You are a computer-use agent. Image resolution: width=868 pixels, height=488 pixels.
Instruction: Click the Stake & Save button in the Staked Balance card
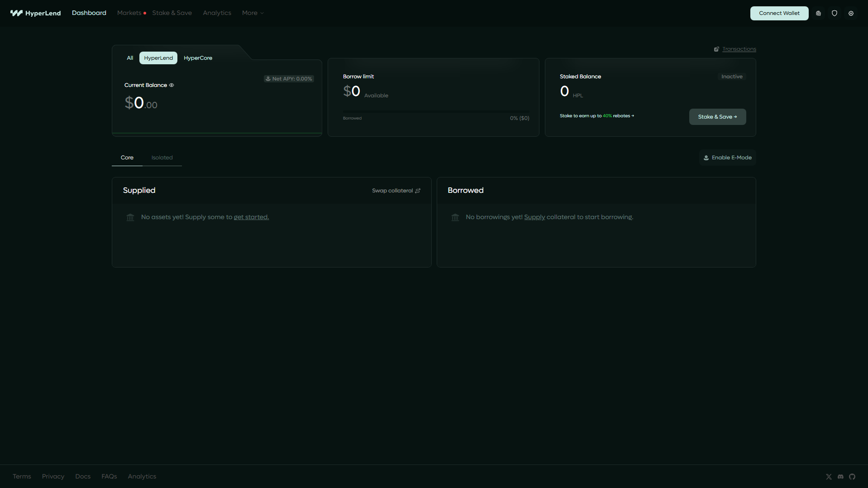pos(717,117)
